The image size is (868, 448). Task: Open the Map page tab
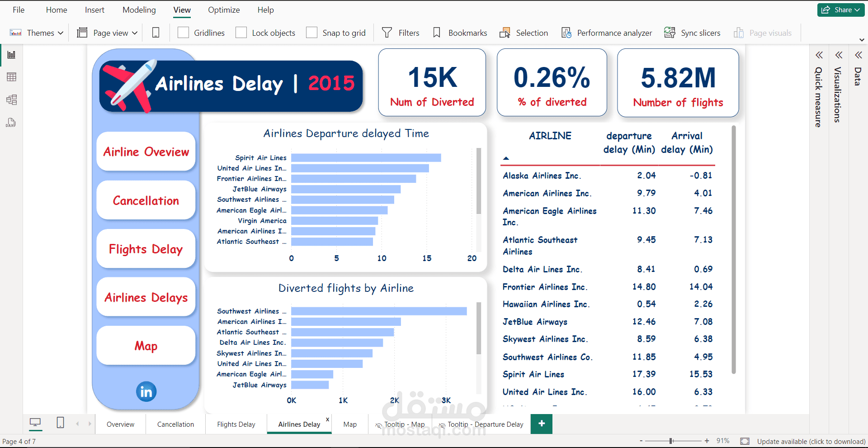(350, 424)
